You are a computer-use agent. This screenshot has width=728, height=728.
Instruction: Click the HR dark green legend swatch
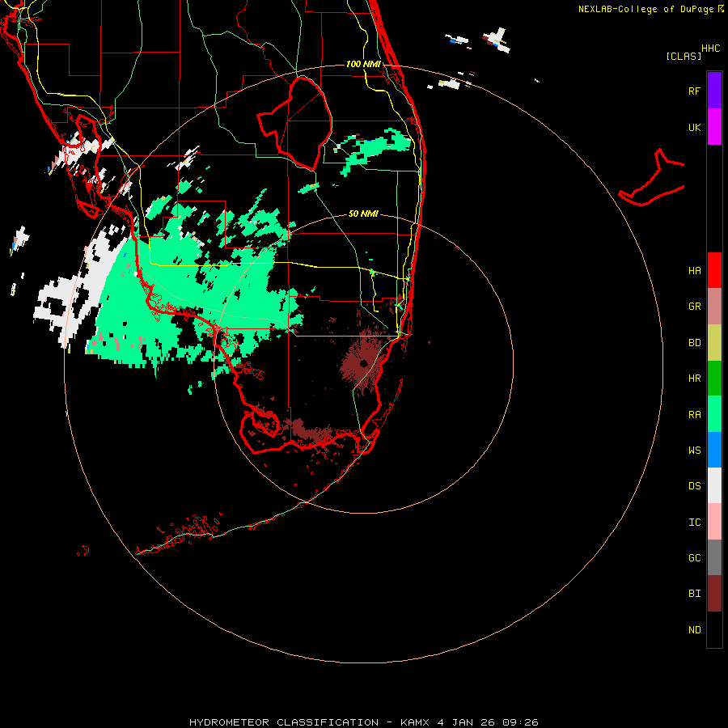click(714, 379)
